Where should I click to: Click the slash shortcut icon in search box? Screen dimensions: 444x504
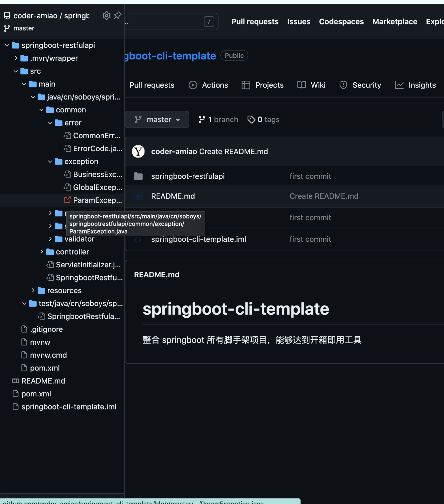[x=209, y=22]
